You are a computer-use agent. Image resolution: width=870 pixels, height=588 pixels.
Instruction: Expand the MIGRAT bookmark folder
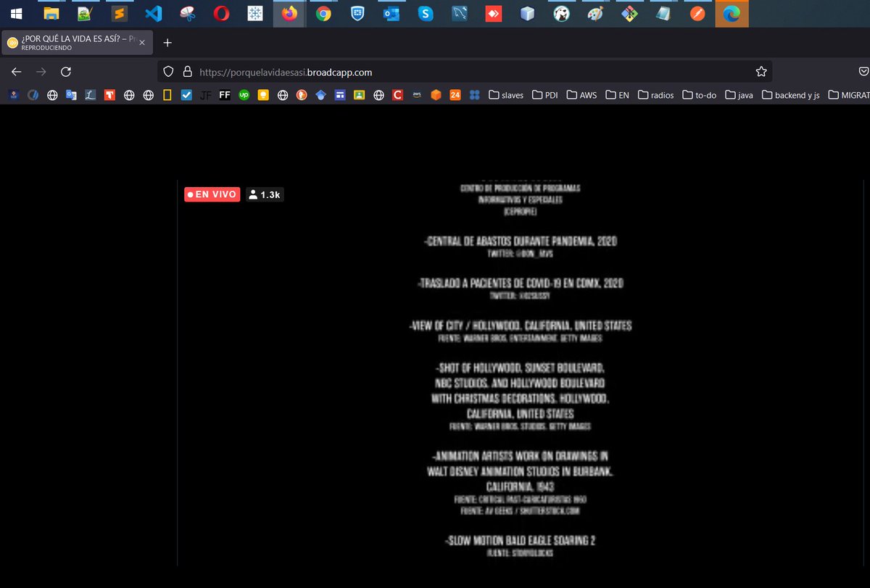coord(848,95)
